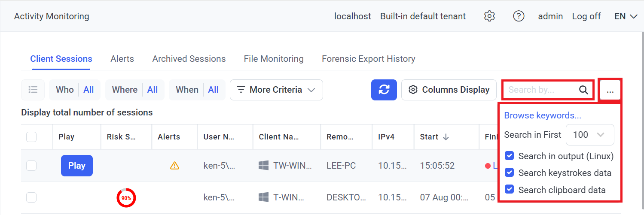Open the Search in First 100 dropdown
Screen dimensions: 644x215
(x=590, y=135)
